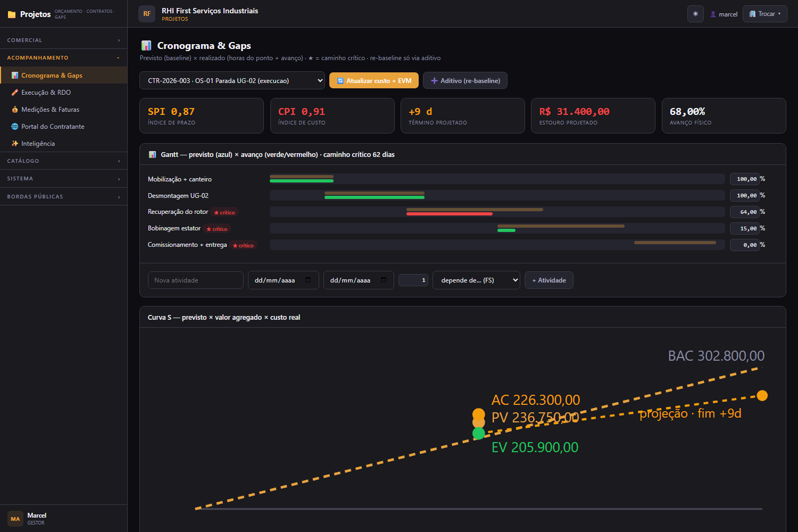Toggle theme with the sun icon
The width and height of the screenshot is (798, 532).
coord(695,14)
